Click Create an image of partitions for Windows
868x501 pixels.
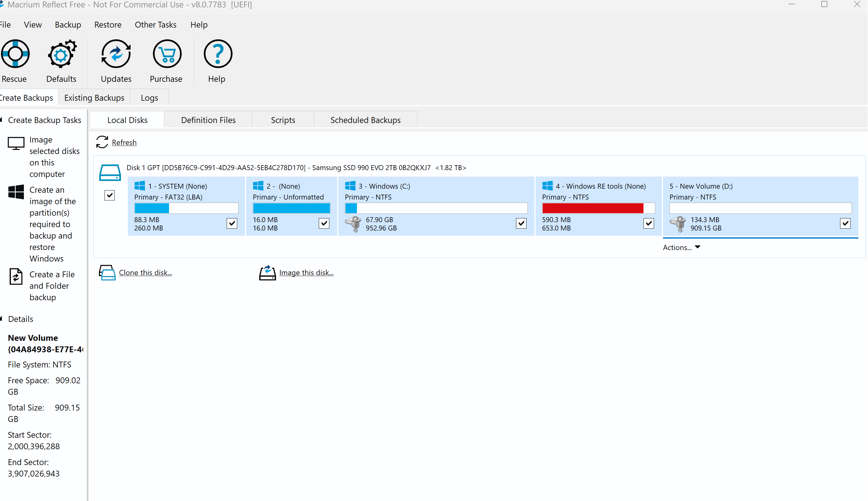[x=53, y=224]
